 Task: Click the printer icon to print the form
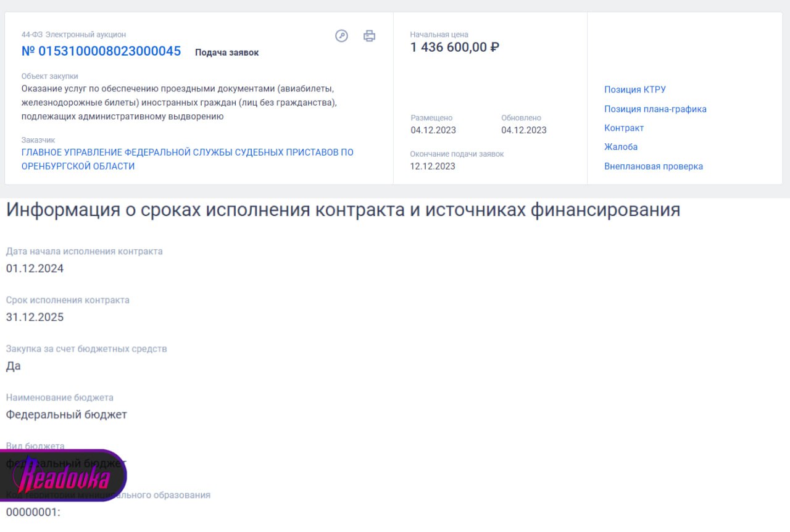[369, 36]
